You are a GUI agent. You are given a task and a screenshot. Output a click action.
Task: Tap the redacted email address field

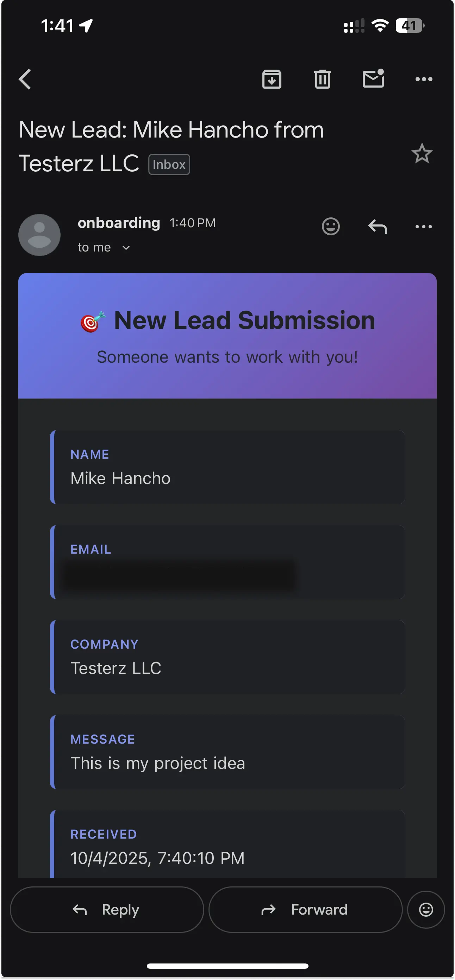point(179,574)
